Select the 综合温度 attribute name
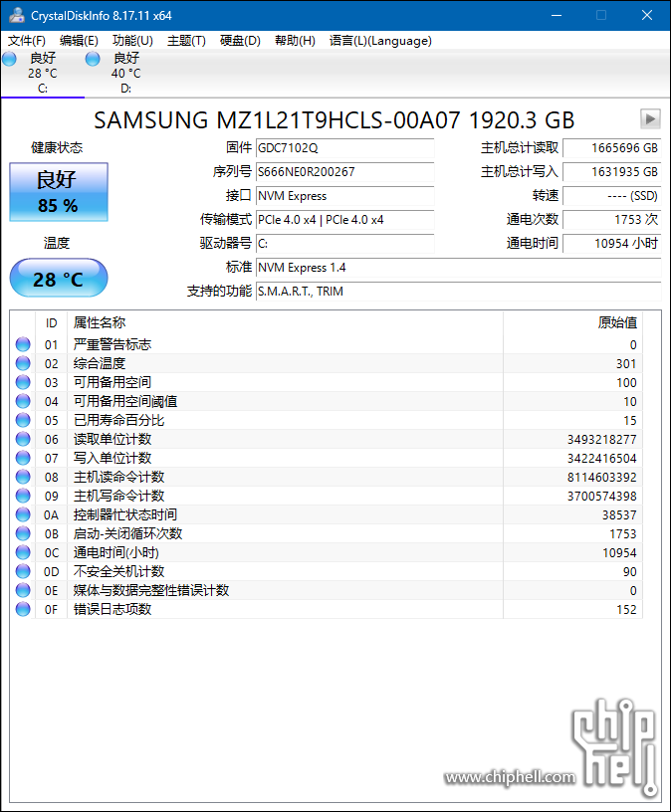Screen dimensions: 671x812 coord(100,363)
